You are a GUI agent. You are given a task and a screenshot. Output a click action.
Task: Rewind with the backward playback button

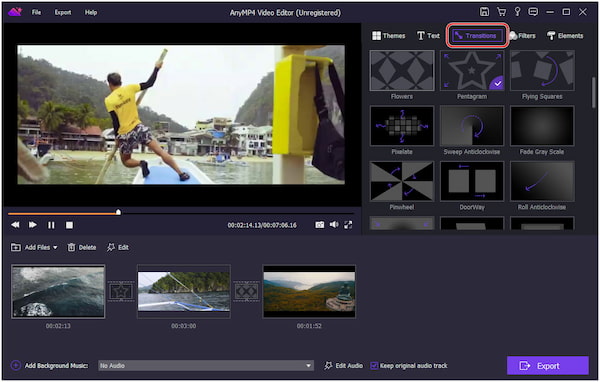(x=15, y=225)
